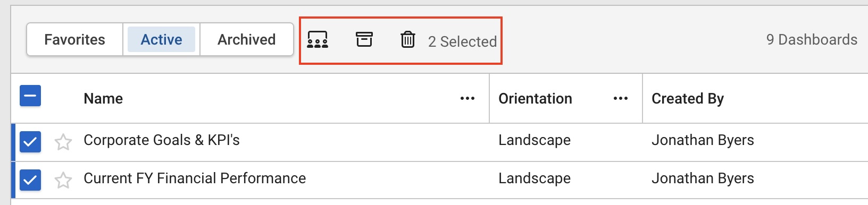
Task: Open Current FY Financial Performance dashboard
Action: 195,178
